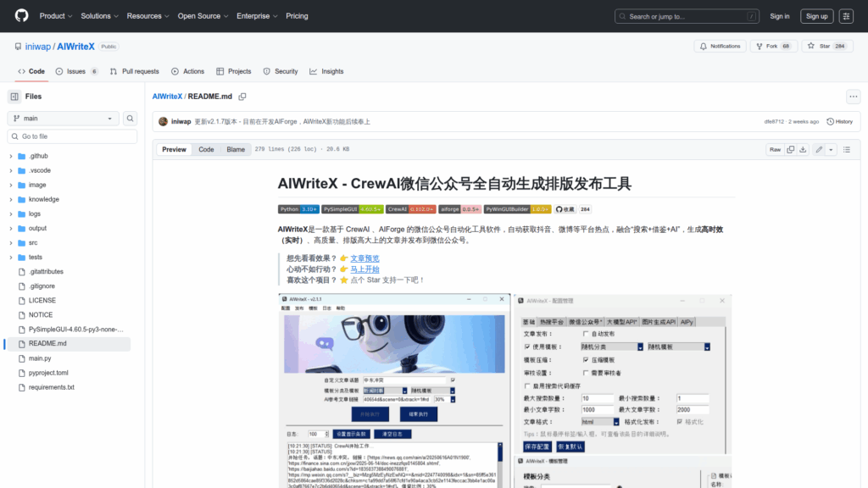Open the knowledge folder
This screenshot has width=868, height=488.
pos(44,199)
